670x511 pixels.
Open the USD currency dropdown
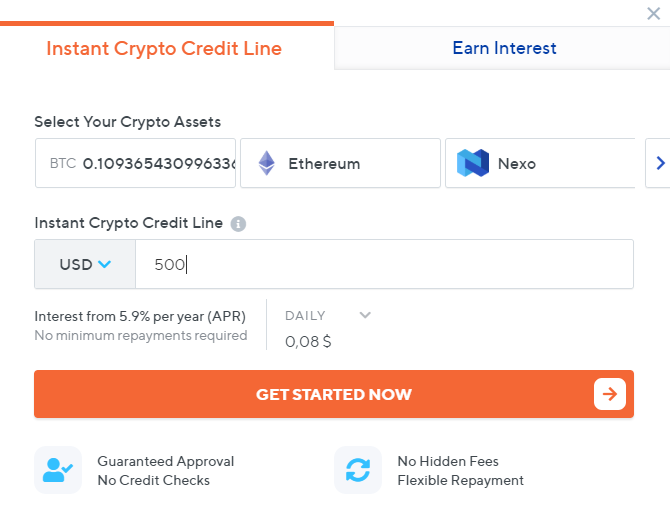(85, 265)
